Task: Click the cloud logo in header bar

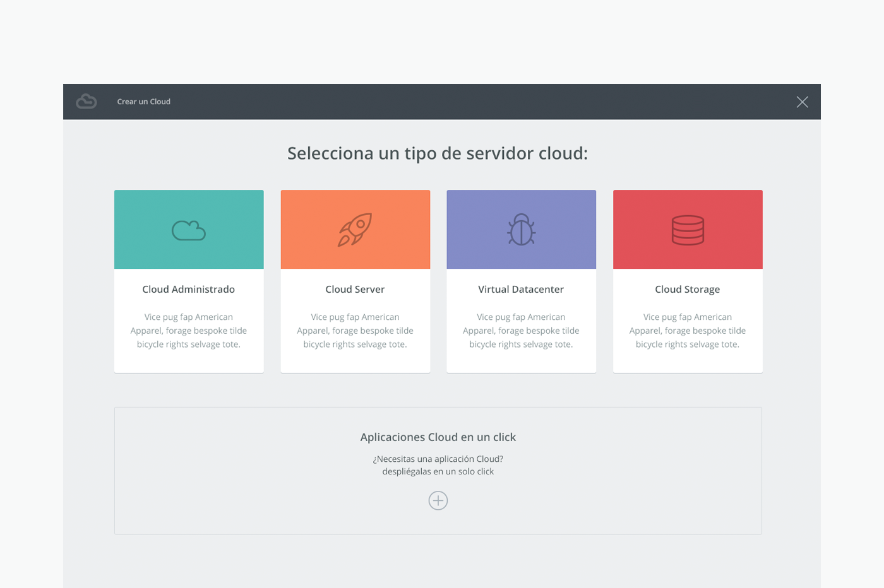Action: (87, 101)
